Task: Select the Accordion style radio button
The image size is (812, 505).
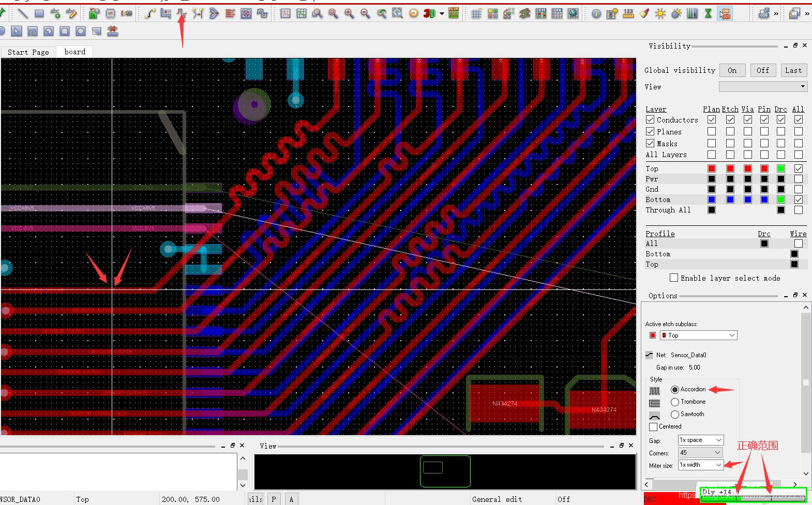Action: (x=675, y=390)
